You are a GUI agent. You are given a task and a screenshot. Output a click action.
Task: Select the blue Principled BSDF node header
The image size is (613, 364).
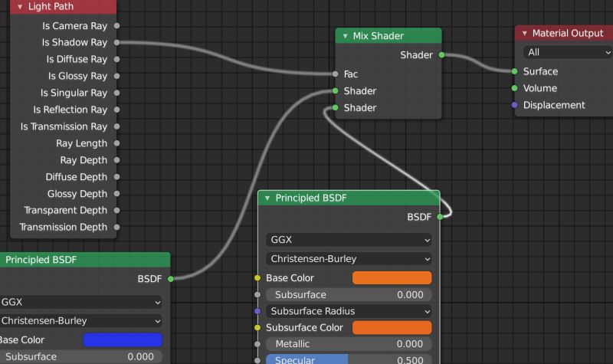pos(85,260)
